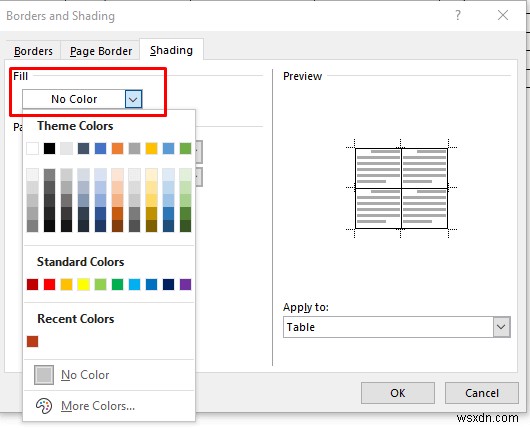Select the blue standard color
The image size is (530, 428).
click(151, 284)
